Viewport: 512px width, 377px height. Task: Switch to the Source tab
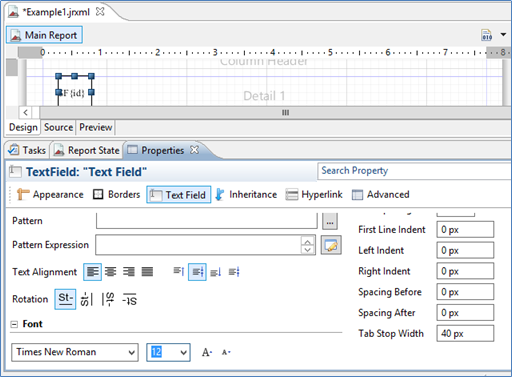coord(58,127)
